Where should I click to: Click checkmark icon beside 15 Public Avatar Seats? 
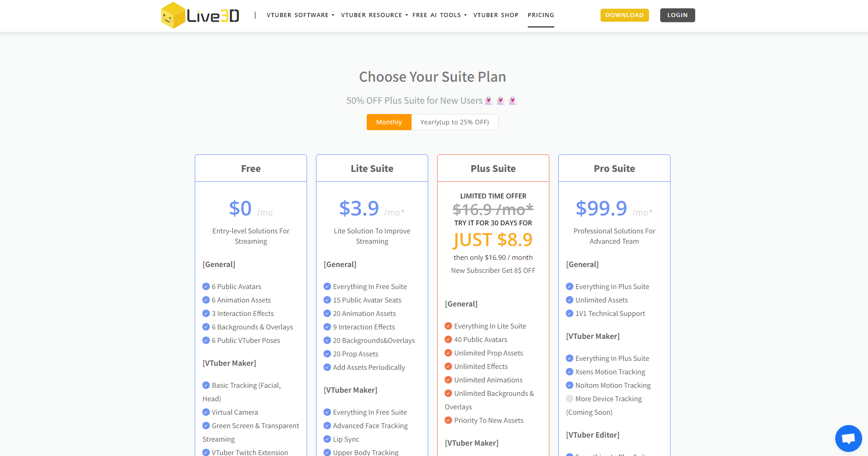pyautogui.click(x=327, y=300)
